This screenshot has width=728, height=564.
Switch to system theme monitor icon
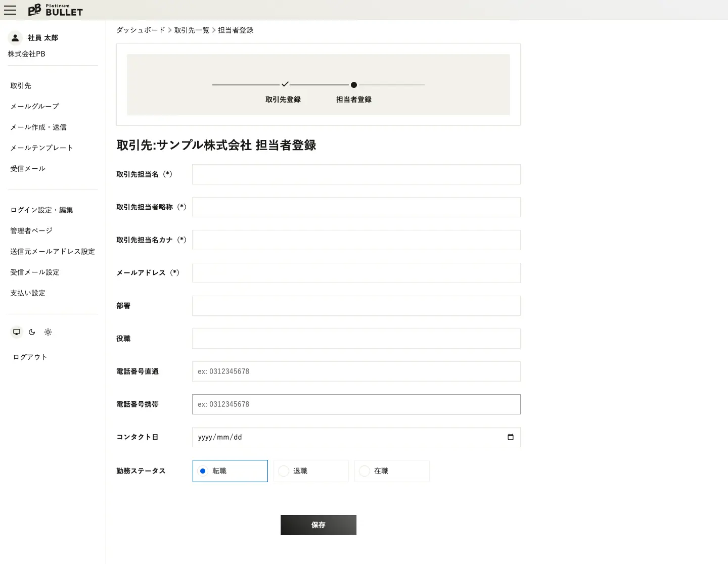[17, 332]
